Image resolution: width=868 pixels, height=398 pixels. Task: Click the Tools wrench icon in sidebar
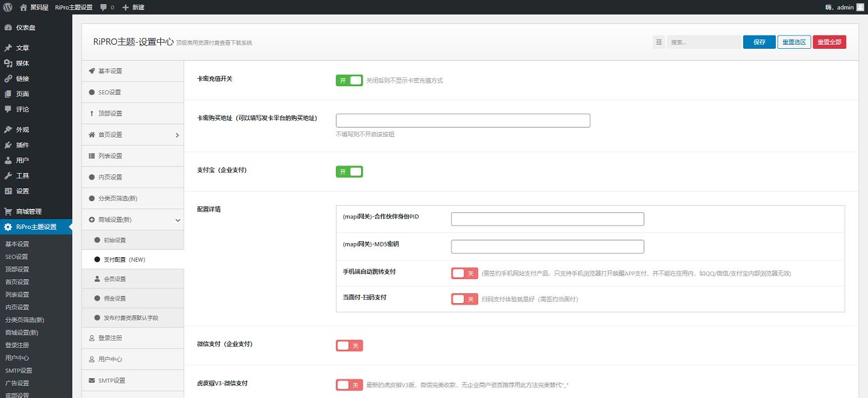tap(8, 176)
